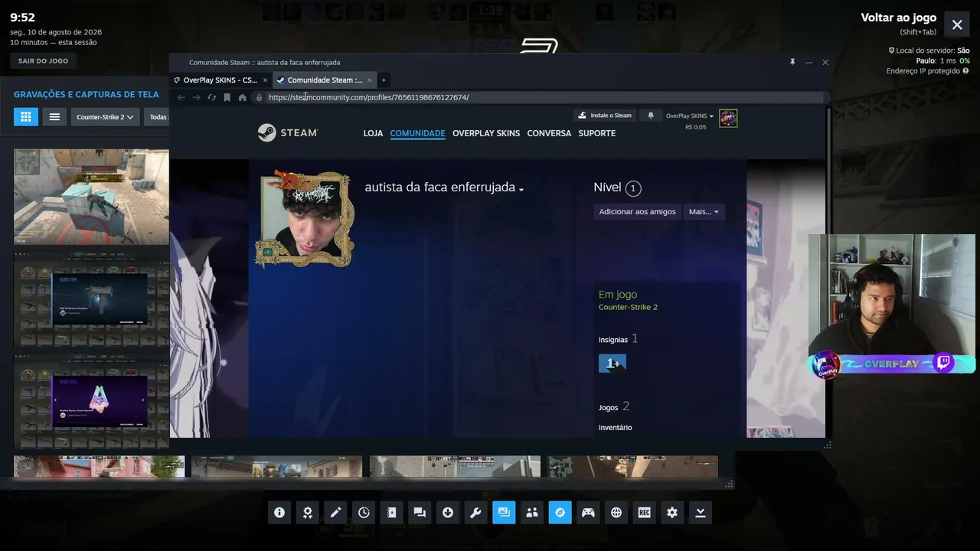Open the profile avatar picture
The image size is (980, 551).
(x=305, y=219)
